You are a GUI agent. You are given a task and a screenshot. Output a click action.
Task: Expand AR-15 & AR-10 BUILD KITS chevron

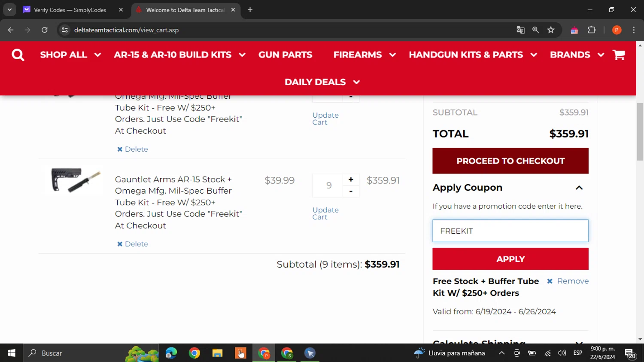[x=242, y=55]
